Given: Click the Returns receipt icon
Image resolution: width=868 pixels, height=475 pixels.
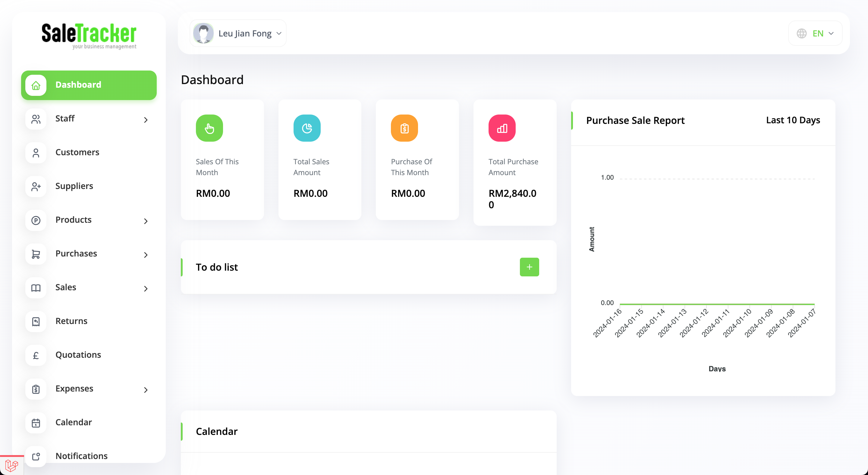Looking at the screenshot, I should (36, 321).
